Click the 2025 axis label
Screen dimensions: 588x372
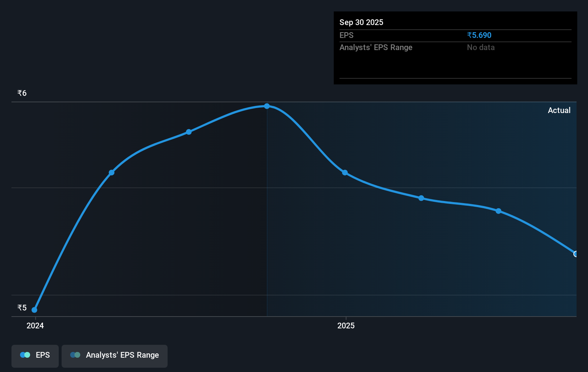point(346,325)
